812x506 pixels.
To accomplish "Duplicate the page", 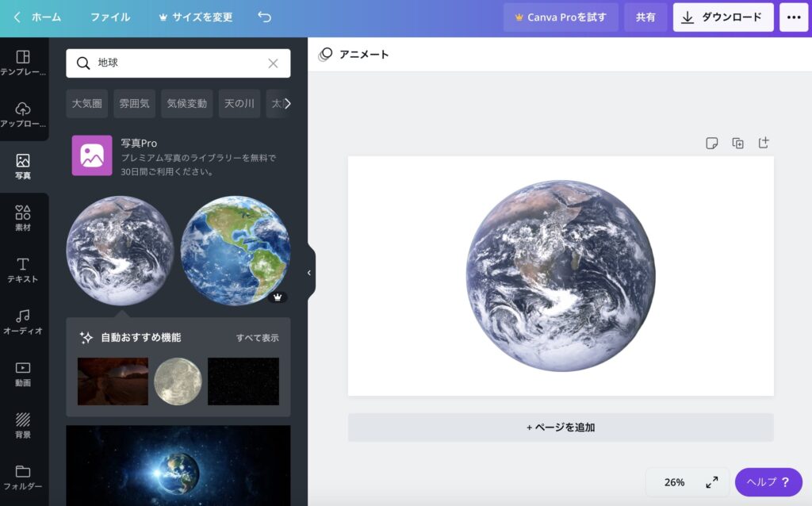I will [738, 143].
